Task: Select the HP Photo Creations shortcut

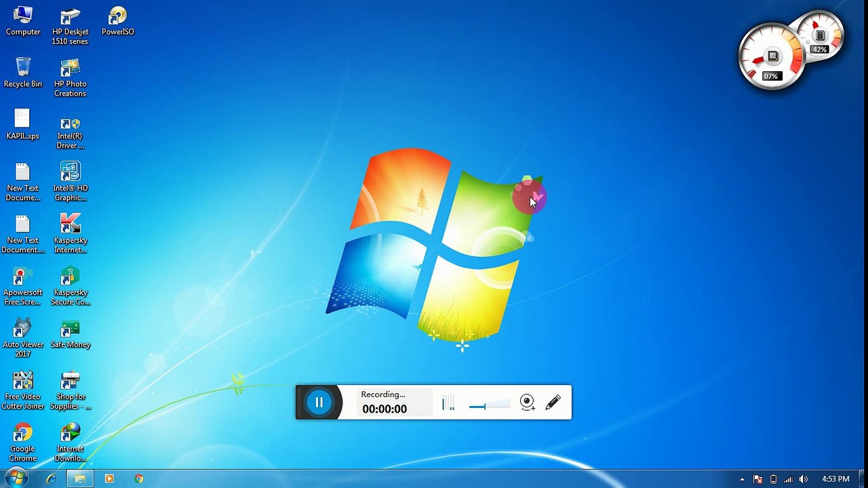Action: (x=70, y=78)
